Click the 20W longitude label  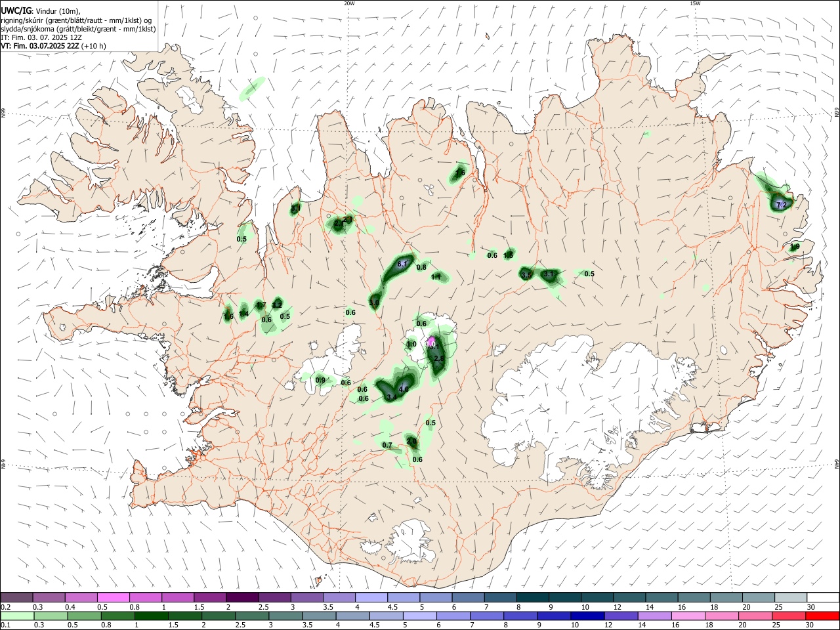(349, 3)
